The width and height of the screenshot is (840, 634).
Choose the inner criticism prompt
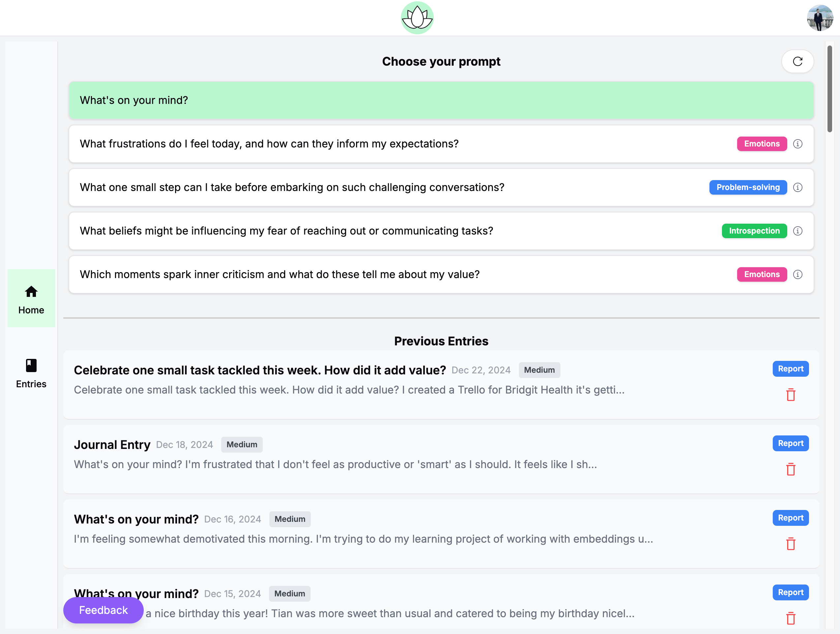(x=441, y=275)
